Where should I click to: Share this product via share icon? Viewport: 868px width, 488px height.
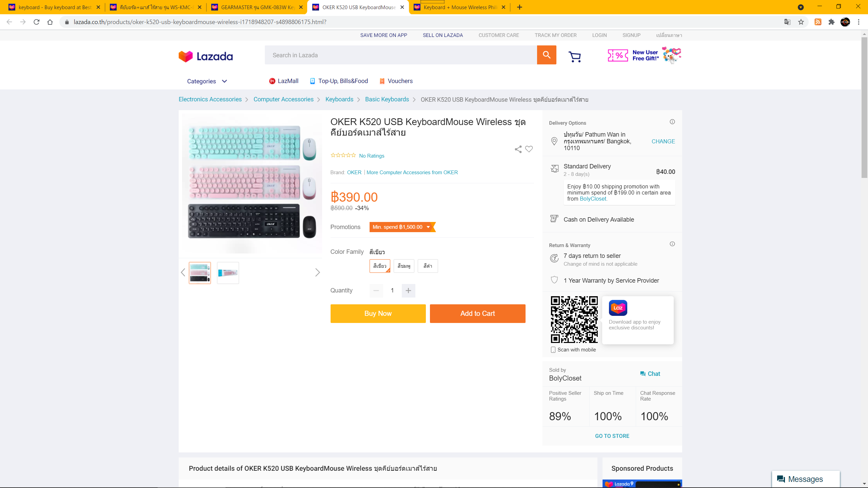click(518, 149)
